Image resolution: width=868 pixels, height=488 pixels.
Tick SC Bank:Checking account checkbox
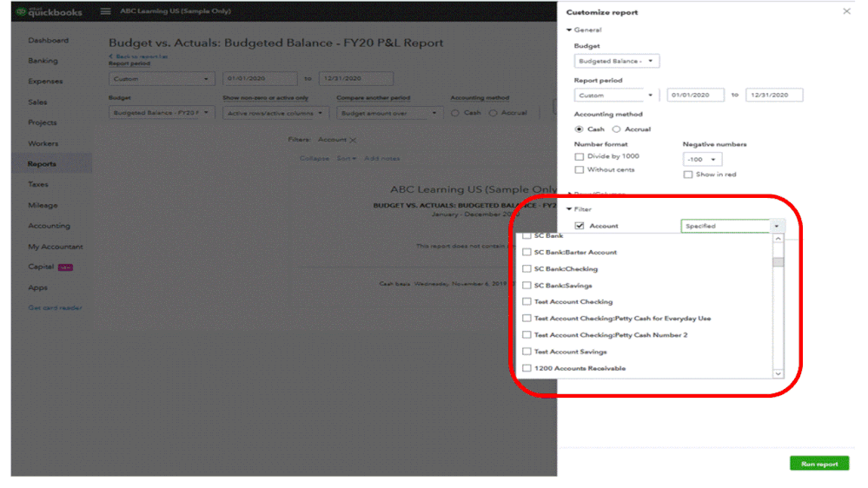click(527, 269)
